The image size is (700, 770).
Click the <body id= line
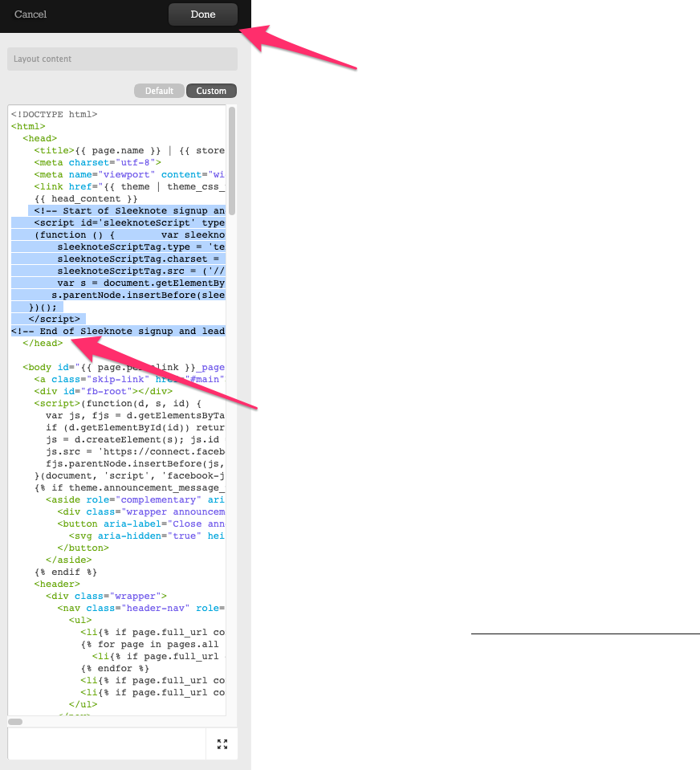(x=124, y=367)
